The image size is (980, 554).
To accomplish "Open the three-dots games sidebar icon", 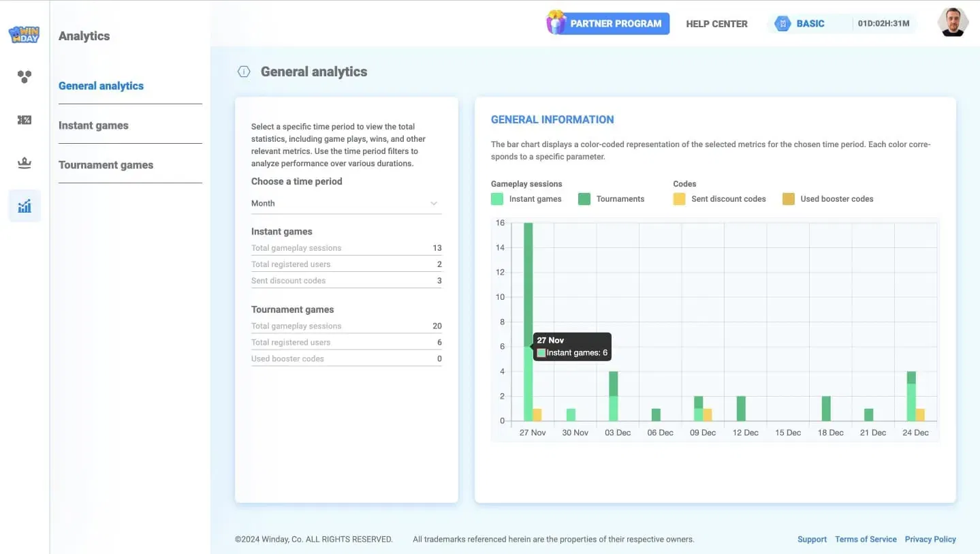I will point(25,77).
